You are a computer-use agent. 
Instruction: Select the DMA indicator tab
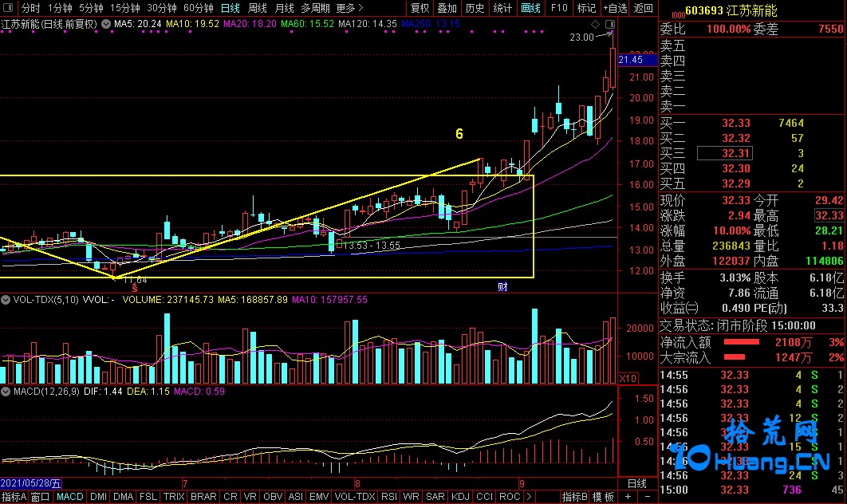[x=123, y=497]
